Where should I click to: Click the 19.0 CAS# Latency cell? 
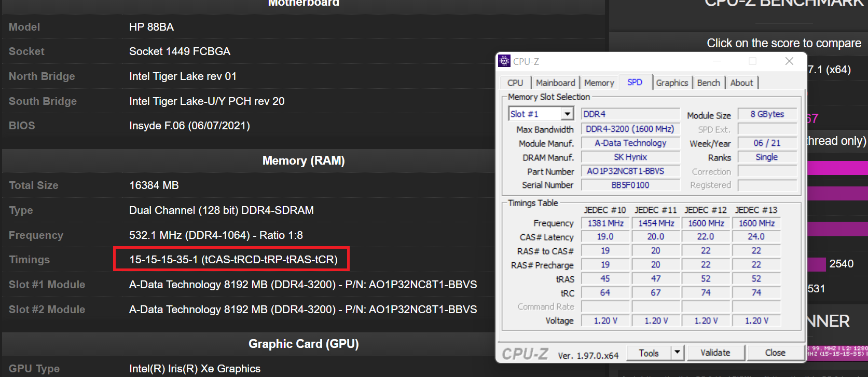tap(605, 237)
